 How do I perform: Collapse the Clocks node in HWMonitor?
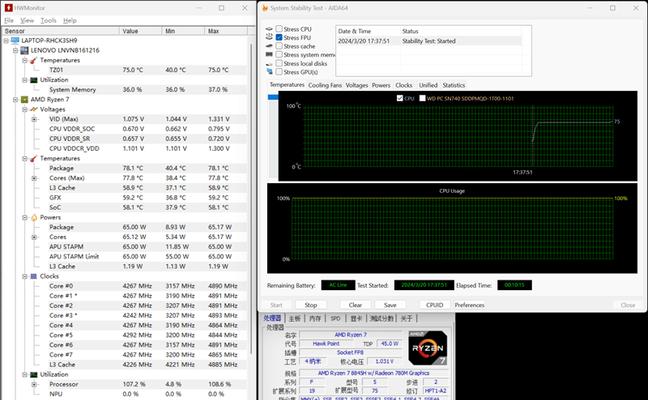(x=25, y=276)
